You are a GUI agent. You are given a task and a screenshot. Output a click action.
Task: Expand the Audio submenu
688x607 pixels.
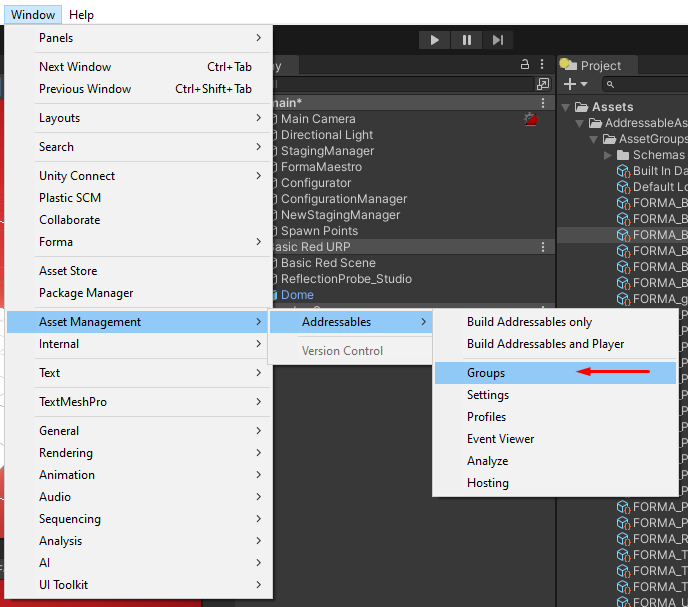point(139,496)
